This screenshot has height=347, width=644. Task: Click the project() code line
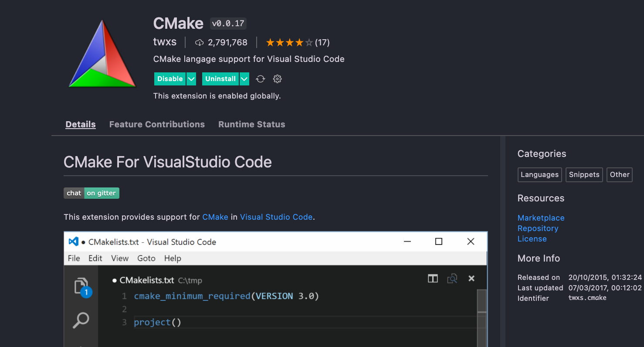tap(158, 323)
